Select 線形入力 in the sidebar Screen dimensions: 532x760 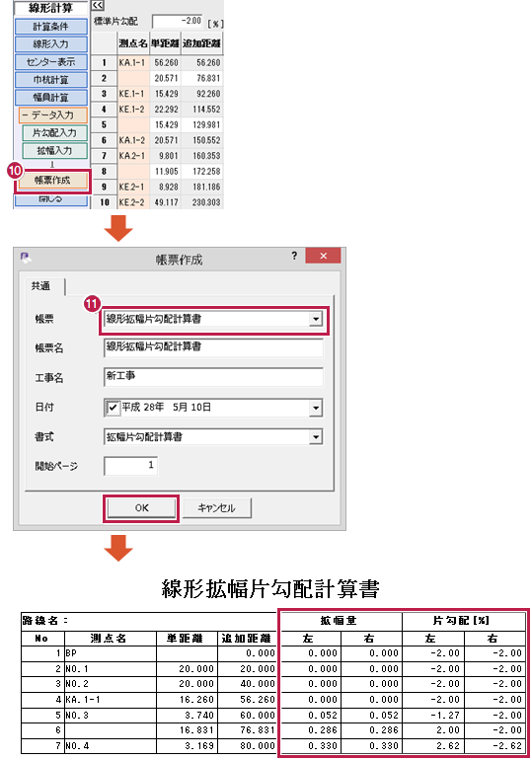51,44
